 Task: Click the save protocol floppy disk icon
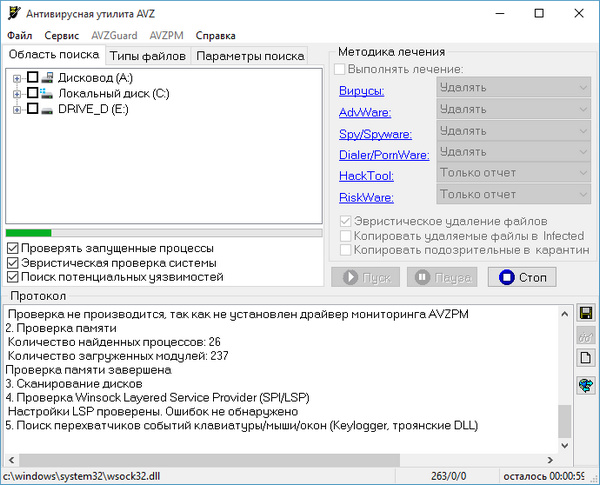pos(587,313)
